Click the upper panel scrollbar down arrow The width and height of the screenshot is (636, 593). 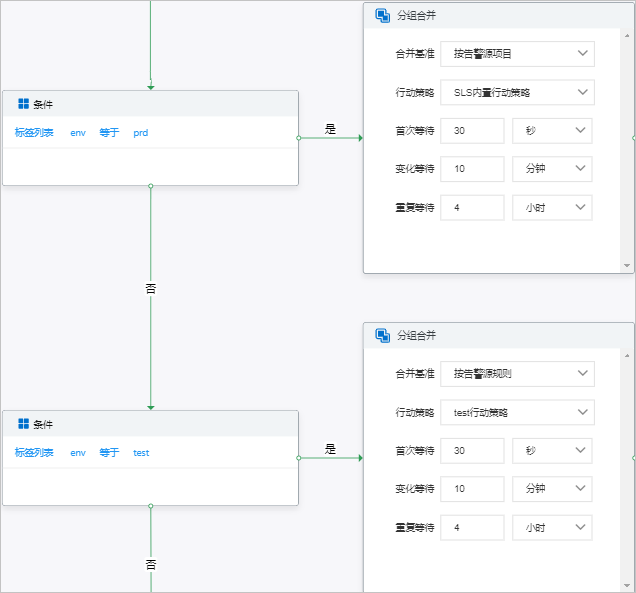click(627, 266)
